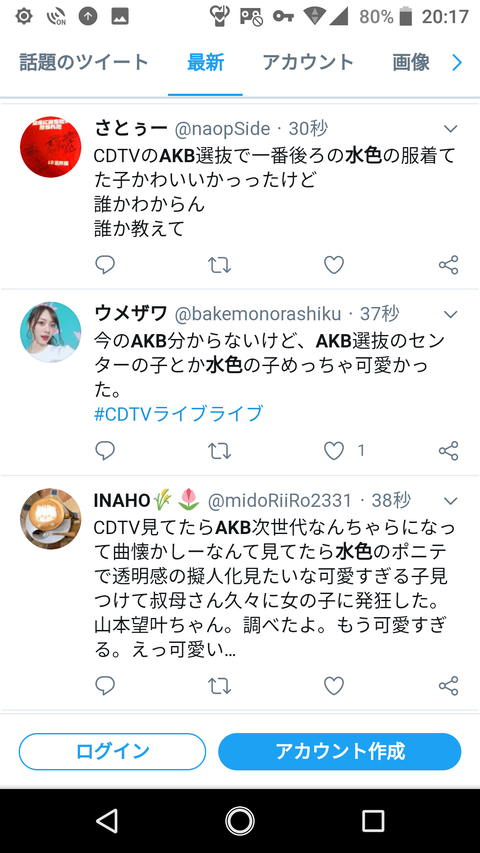Share INAHO's tweet

tap(449, 686)
